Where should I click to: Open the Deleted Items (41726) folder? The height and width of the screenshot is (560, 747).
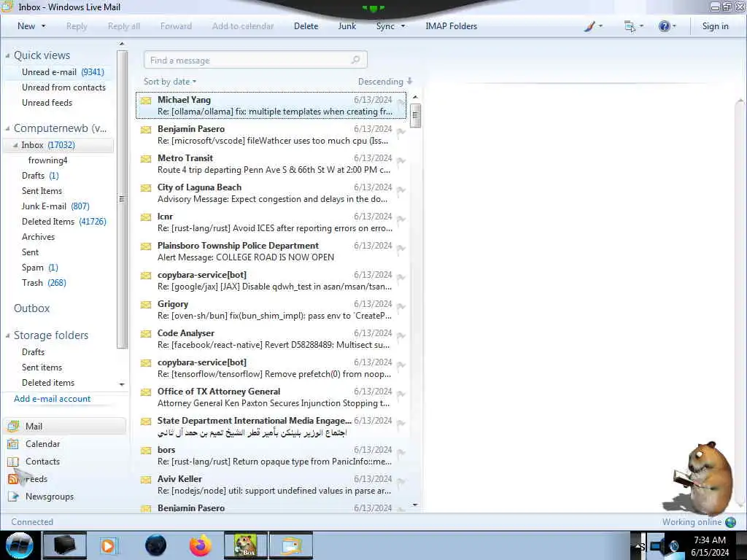(64, 222)
